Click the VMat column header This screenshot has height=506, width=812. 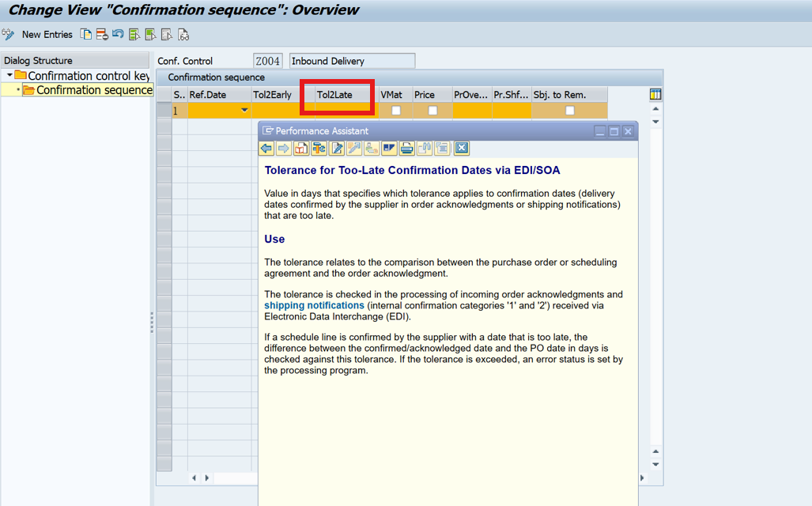tap(395, 95)
